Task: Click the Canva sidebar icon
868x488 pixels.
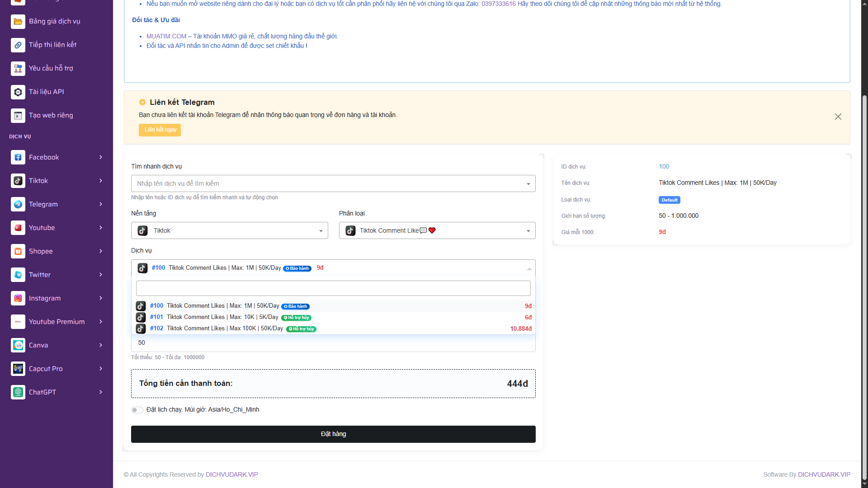Action: click(18, 345)
